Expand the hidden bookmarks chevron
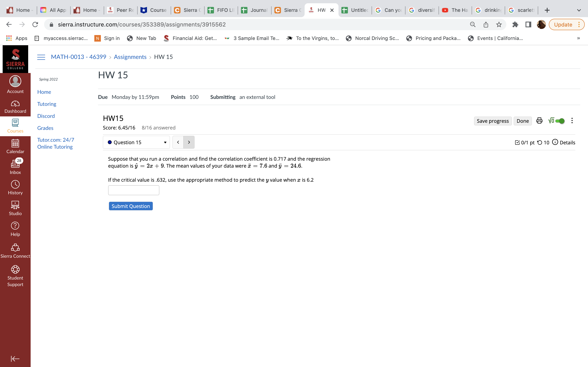The width and height of the screenshot is (588, 367). click(x=578, y=38)
